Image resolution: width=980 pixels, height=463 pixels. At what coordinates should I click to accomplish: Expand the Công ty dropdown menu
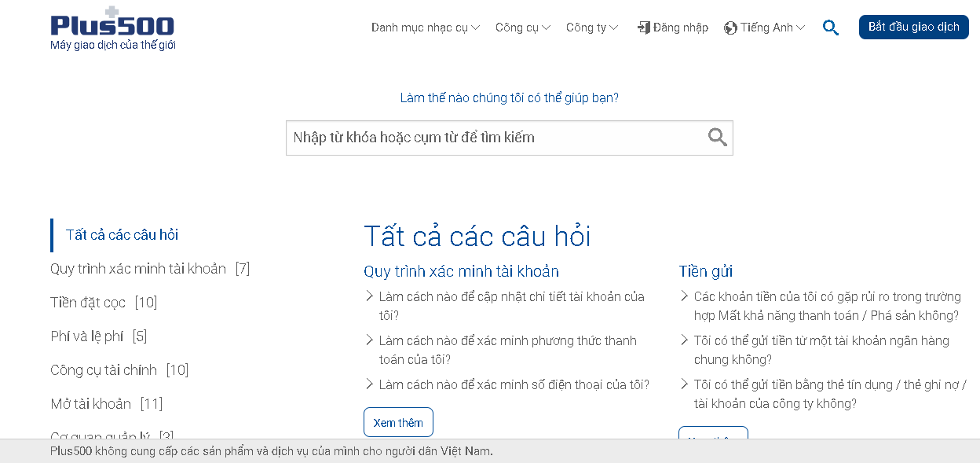pyautogui.click(x=591, y=28)
